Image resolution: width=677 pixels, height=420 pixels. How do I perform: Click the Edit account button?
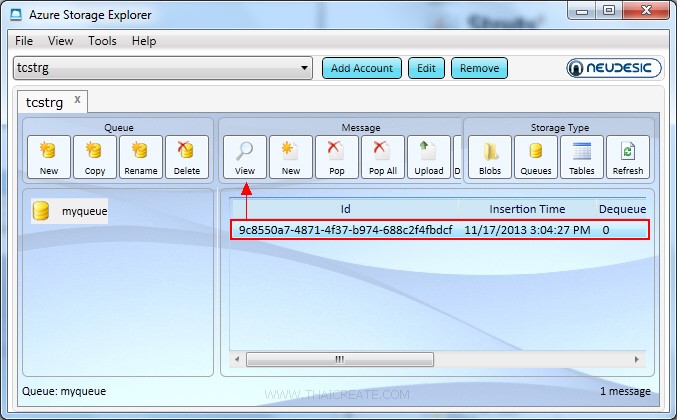coord(426,68)
